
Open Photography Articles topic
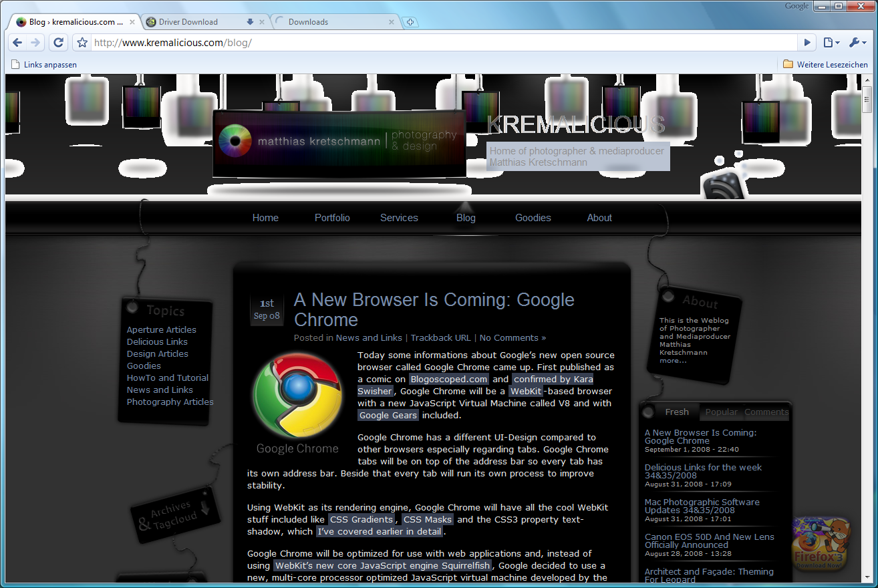point(170,402)
